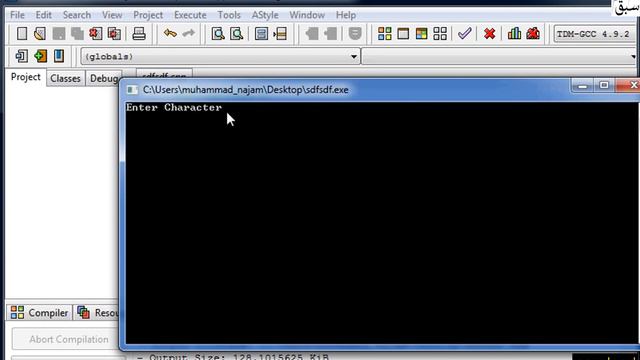
Task: Click the greyed Back navigation icon
Action: [312, 33]
